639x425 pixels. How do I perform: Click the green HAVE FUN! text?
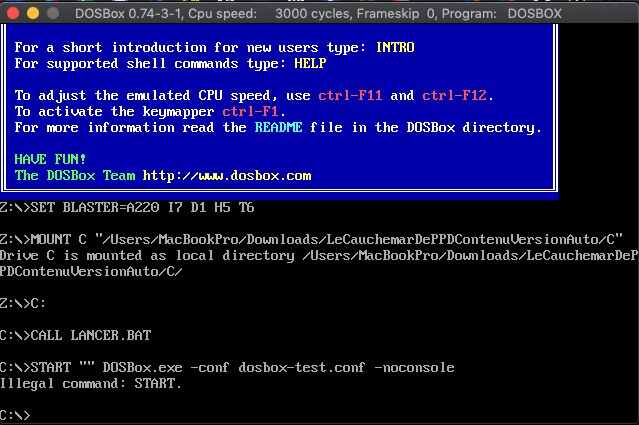coord(50,159)
